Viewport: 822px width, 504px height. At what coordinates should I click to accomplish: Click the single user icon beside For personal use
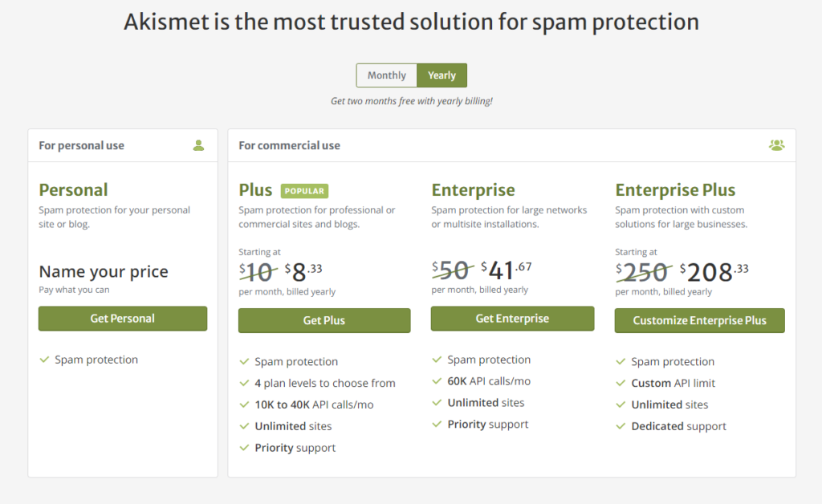(198, 145)
